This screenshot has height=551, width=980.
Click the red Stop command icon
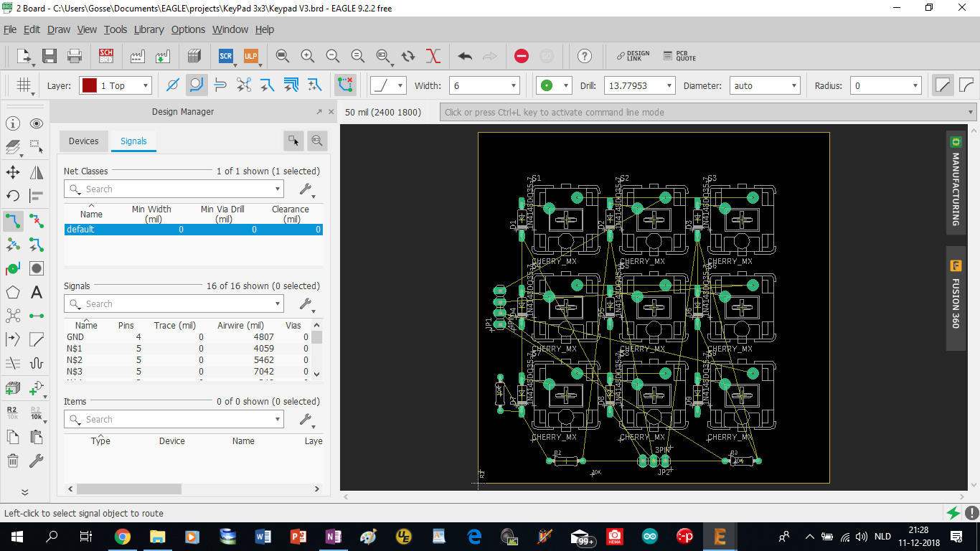click(x=522, y=56)
